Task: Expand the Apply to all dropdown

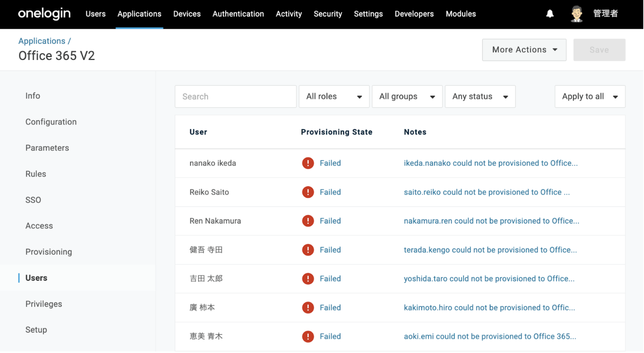Action: 591,97
